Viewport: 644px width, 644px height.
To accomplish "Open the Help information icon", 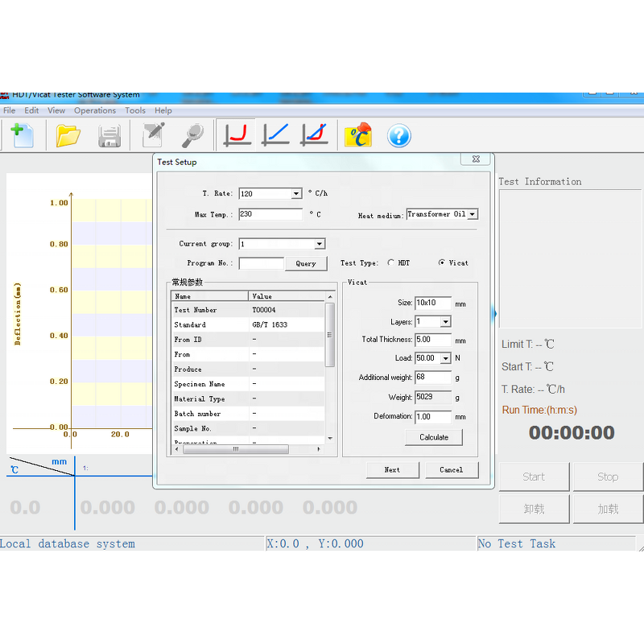I will pos(398,134).
